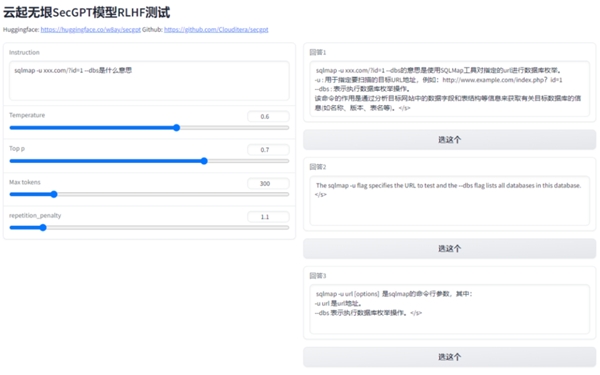Image resolution: width=600 pixels, height=375 pixels.
Task: Click inside the 回答1 output text area
Action: 450,88
